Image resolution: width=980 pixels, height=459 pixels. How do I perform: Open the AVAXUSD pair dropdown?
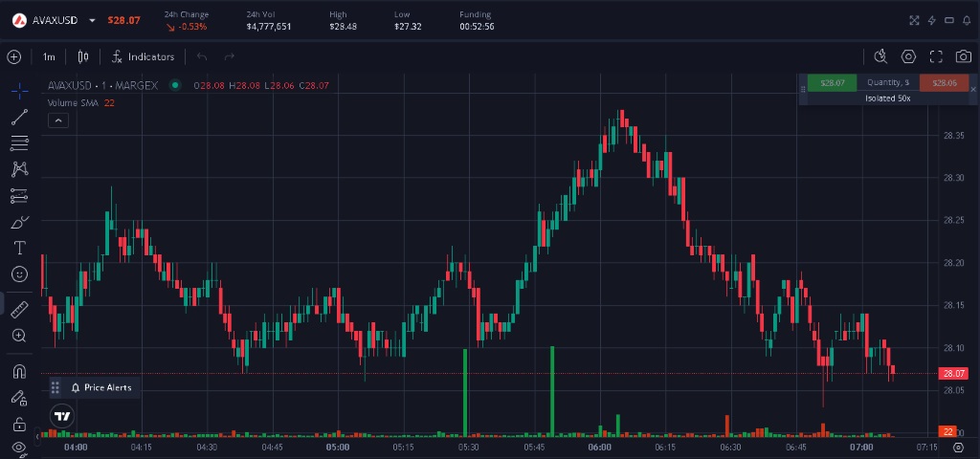(92, 20)
